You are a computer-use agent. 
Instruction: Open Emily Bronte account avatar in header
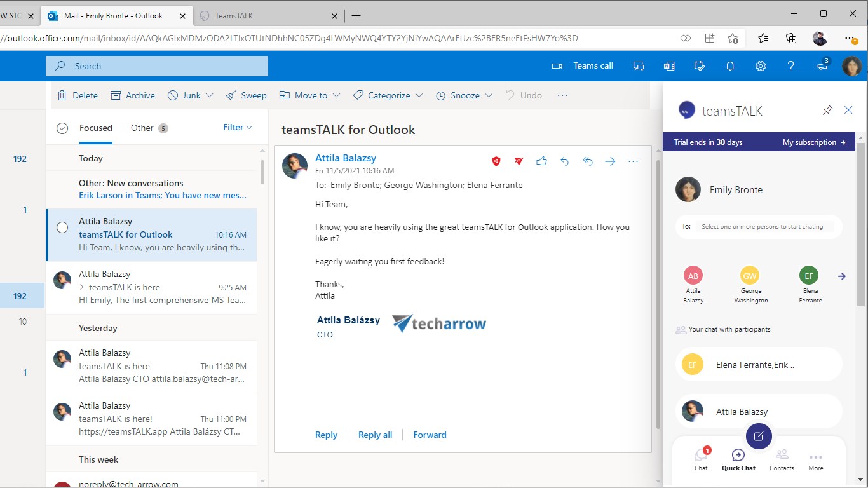(851, 66)
